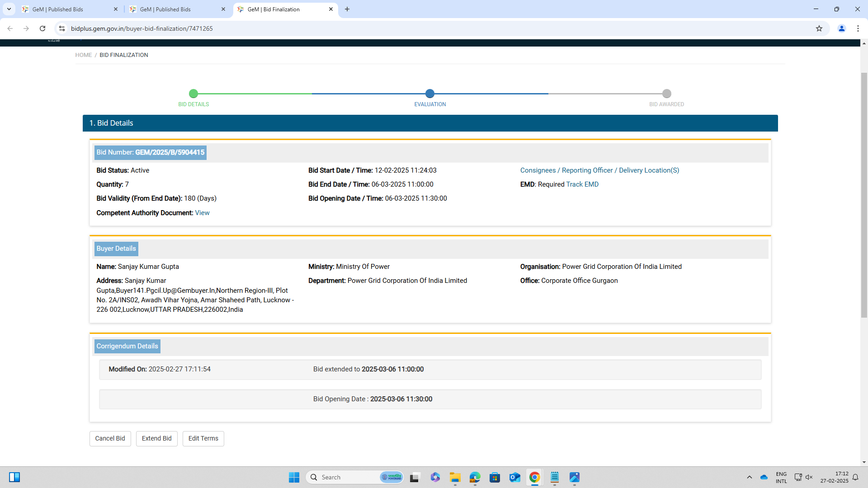Close the first GeM Published Bids tab

point(116,9)
